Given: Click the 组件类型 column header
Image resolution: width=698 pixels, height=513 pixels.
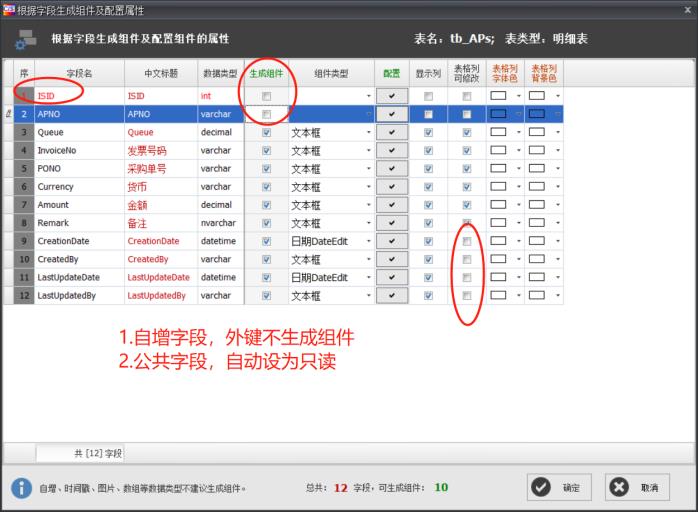Looking at the screenshot, I should pyautogui.click(x=331, y=73).
